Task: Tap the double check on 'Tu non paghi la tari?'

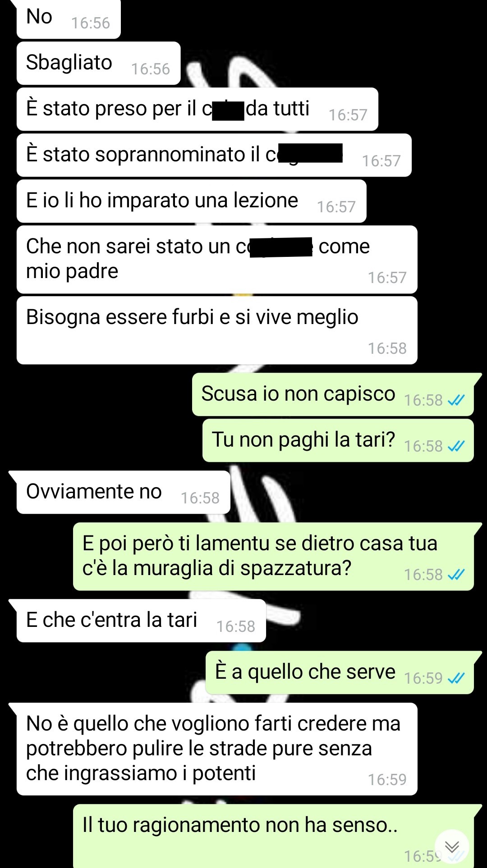Action: [x=456, y=446]
